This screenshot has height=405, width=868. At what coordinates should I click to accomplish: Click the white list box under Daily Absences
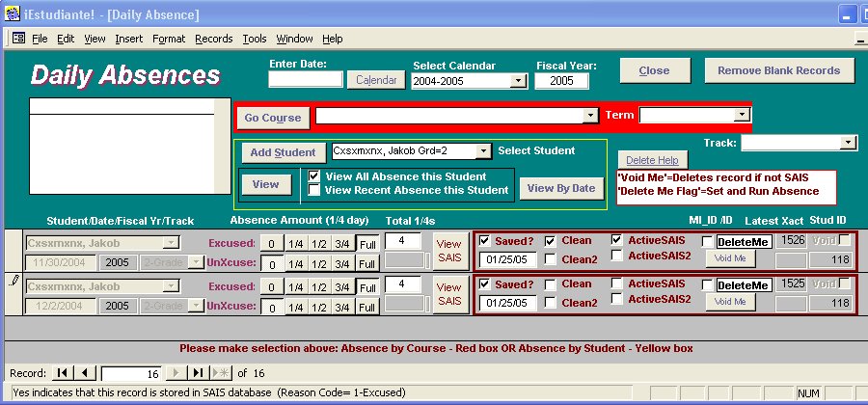point(129,146)
